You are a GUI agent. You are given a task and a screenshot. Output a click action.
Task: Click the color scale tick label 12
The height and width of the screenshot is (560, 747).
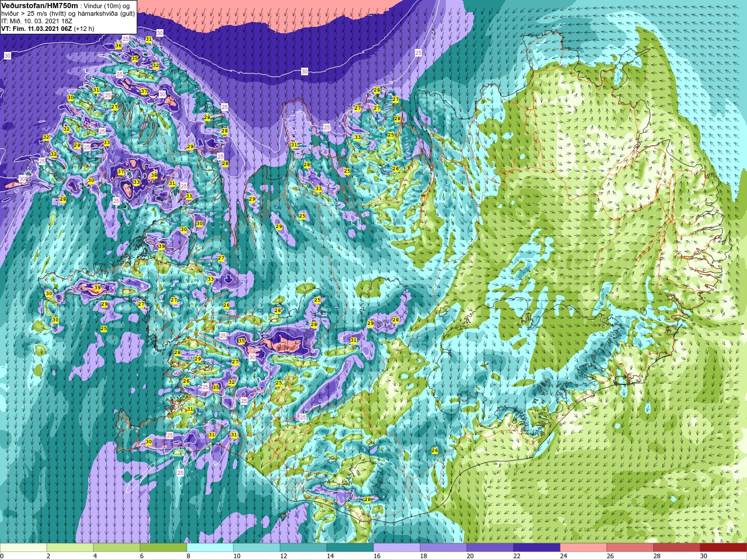(284, 556)
